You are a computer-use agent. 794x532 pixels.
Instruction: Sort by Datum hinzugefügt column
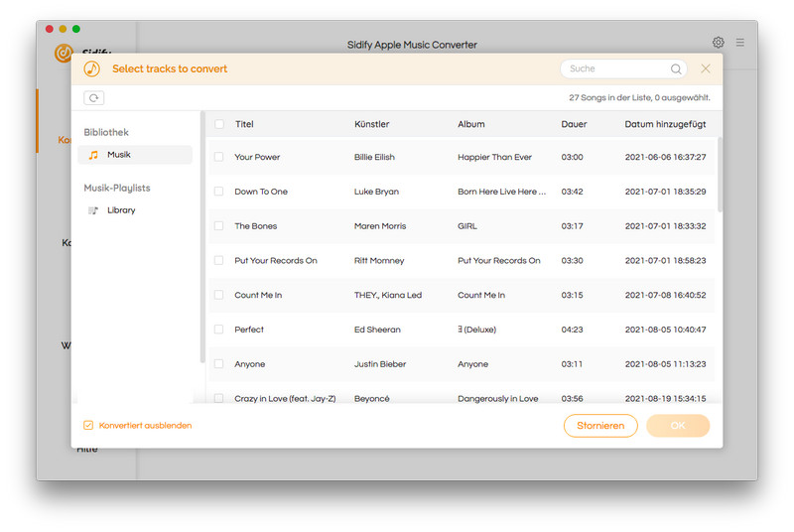665,124
